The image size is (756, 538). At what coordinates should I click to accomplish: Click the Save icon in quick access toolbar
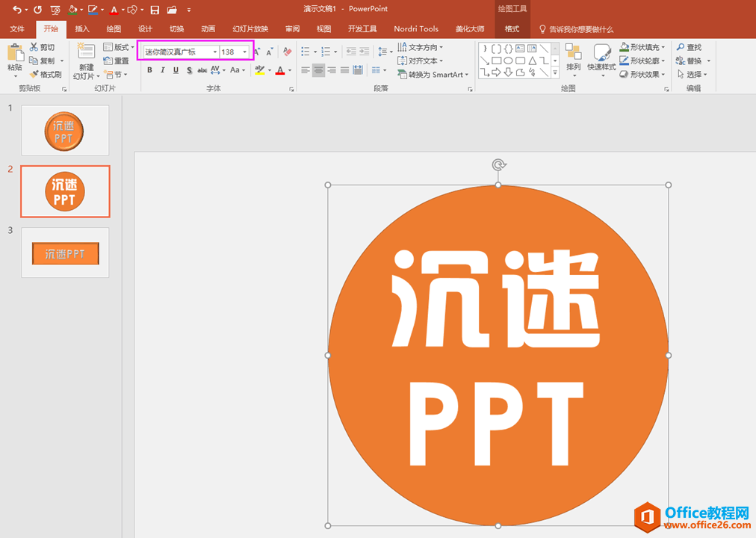pos(155,10)
